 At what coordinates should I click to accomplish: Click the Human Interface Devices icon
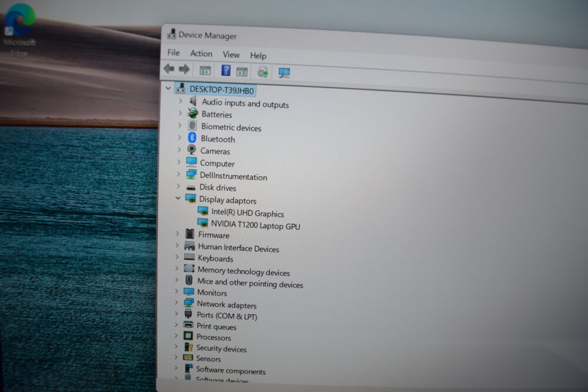(x=189, y=246)
